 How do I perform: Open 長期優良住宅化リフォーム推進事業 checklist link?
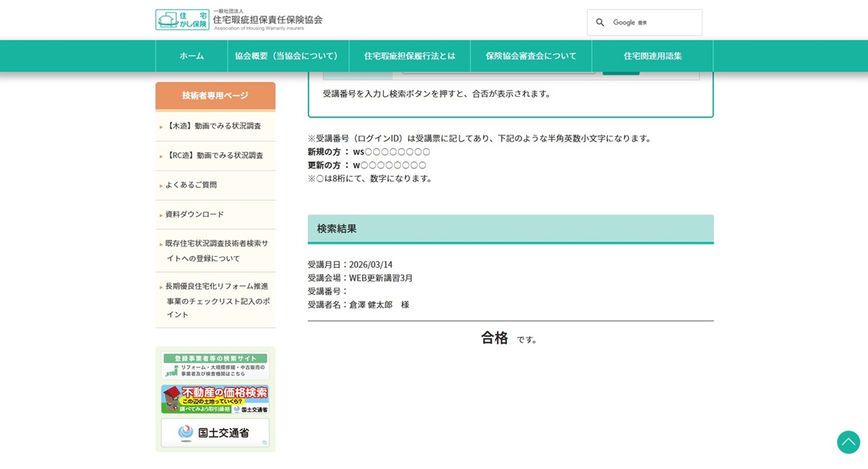(216, 300)
